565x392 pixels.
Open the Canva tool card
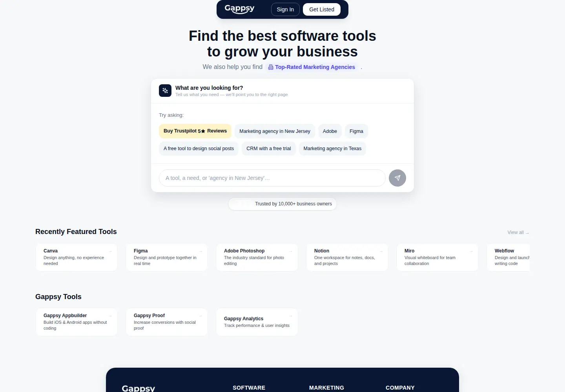(77, 257)
